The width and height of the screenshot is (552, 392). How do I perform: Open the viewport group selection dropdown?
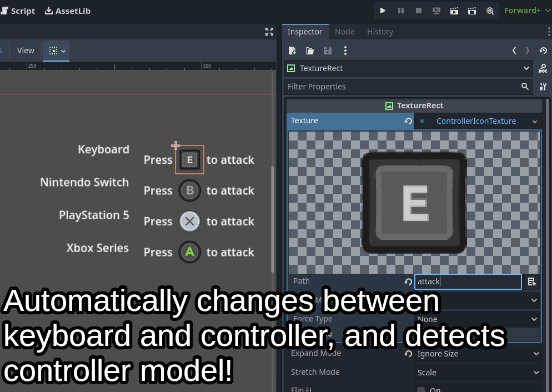[x=56, y=51]
